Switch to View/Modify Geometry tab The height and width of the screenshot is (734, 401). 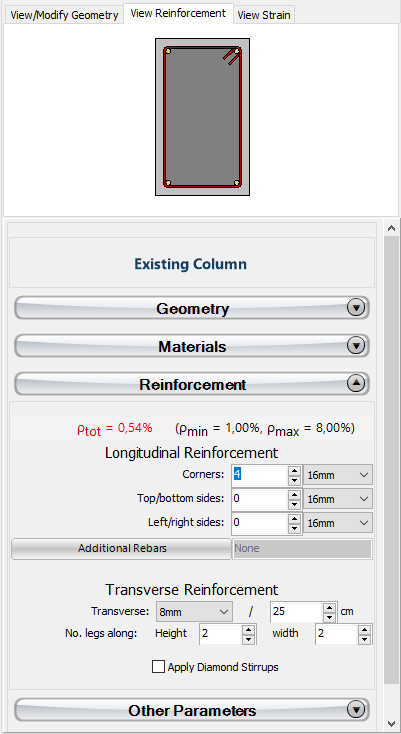pyautogui.click(x=64, y=15)
